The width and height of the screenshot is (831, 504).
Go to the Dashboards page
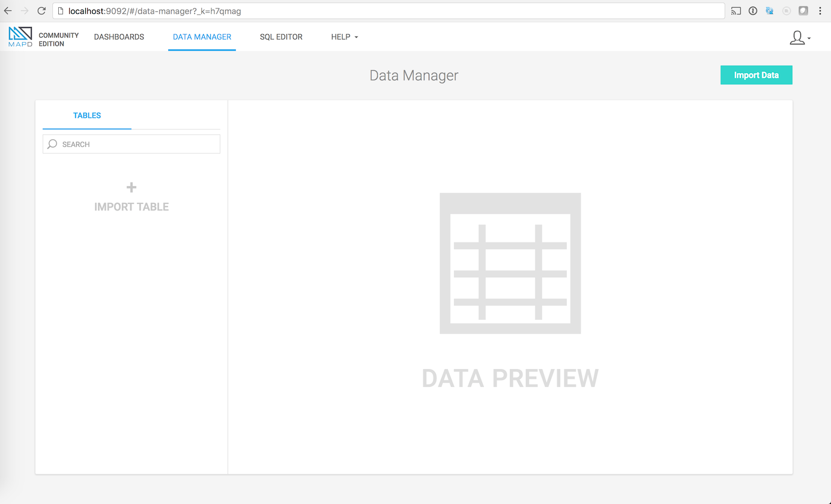119,37
